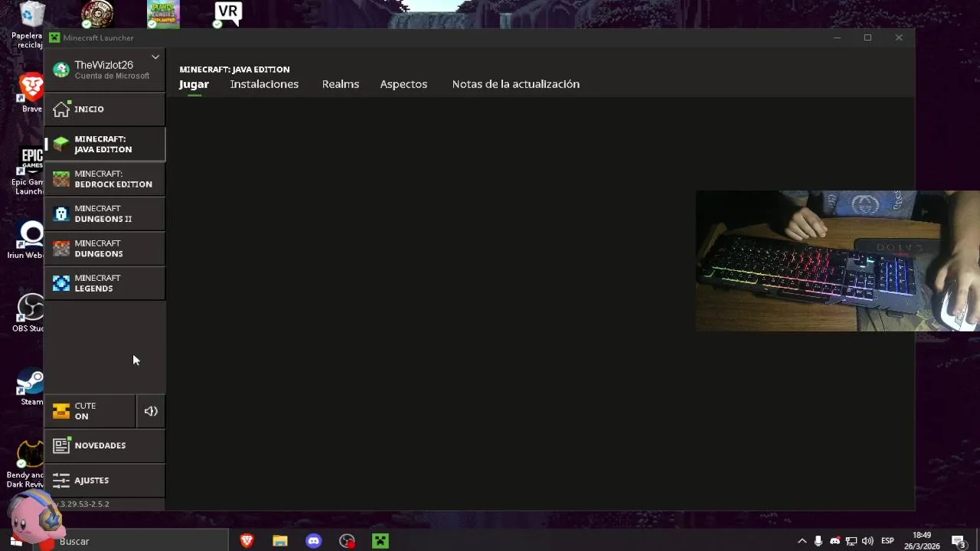
Task: Click the ESP language indicator
Action: [x=887, y=541]
